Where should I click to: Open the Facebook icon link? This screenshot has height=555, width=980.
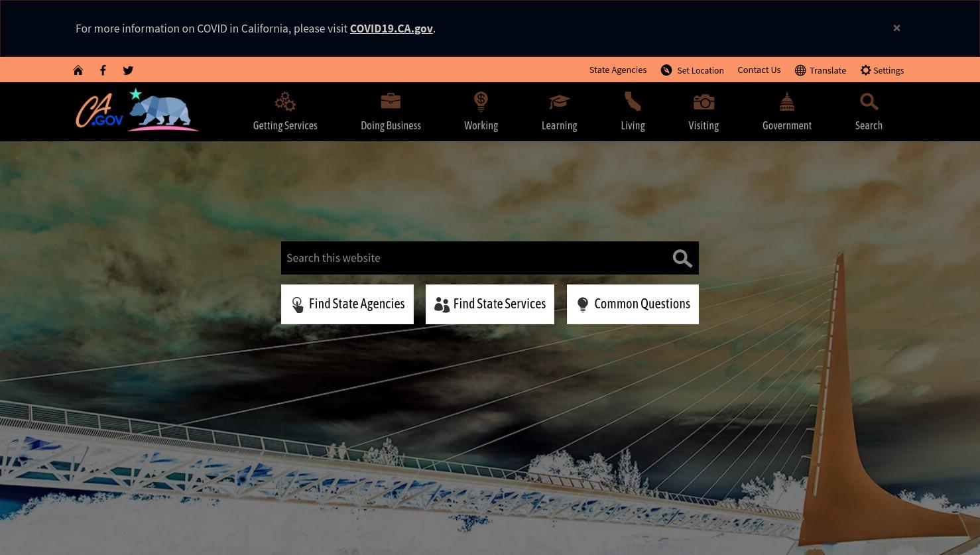pos(103,70)
